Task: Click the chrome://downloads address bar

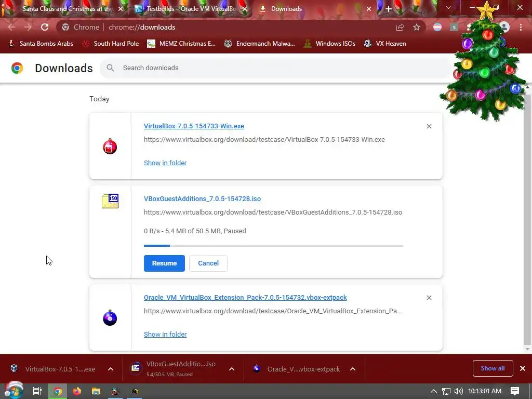Action: tap(142, 27)
